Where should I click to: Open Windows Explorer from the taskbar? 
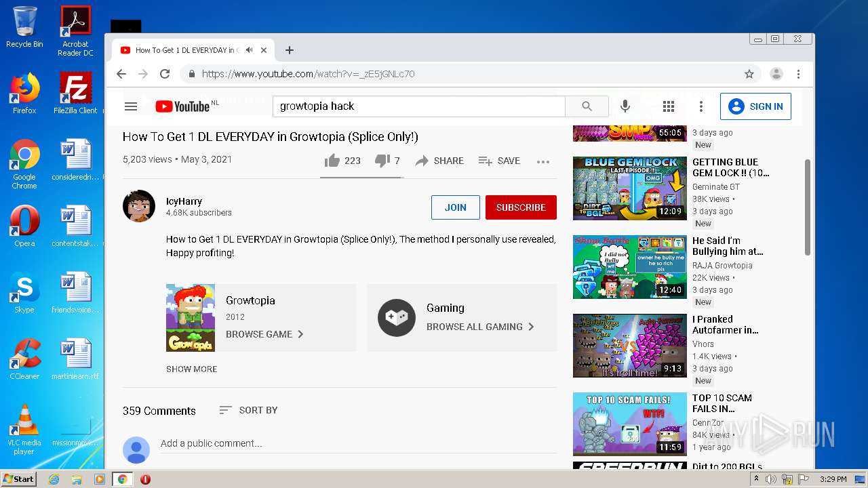[x=77, y=479]
